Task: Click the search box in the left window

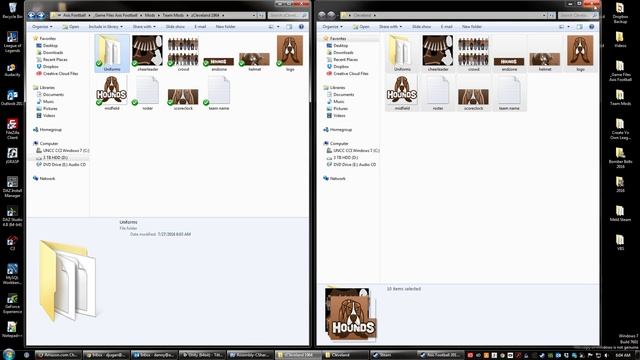Action: (288, 15)
